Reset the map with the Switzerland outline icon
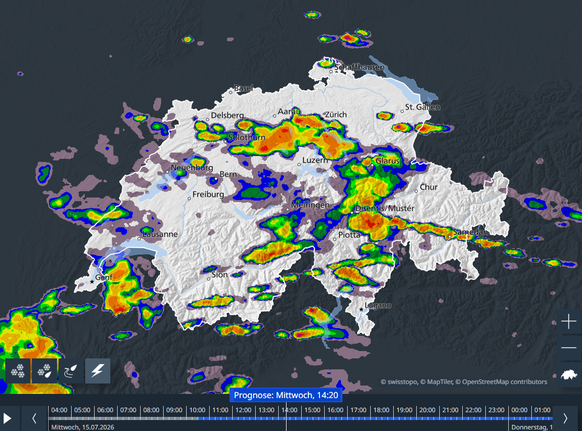Screen dimensions: 582x431 (569, 375)
